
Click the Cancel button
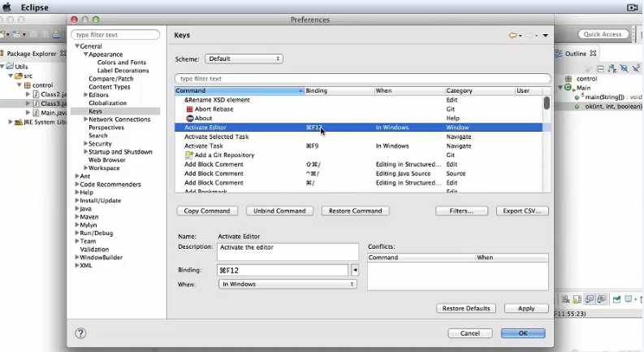click(x=470, y=333)
